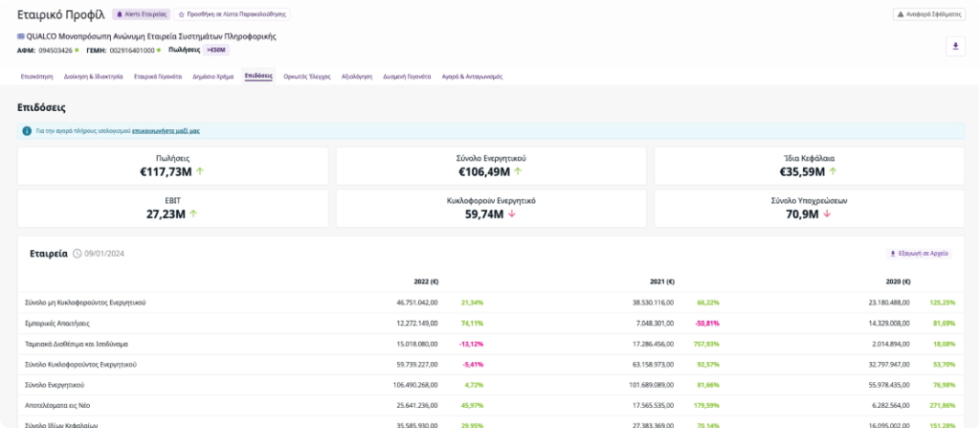
Task: Click the red down arrow beside Κυκλοφορούν Ενεργητικό
Action: [512, 214]
